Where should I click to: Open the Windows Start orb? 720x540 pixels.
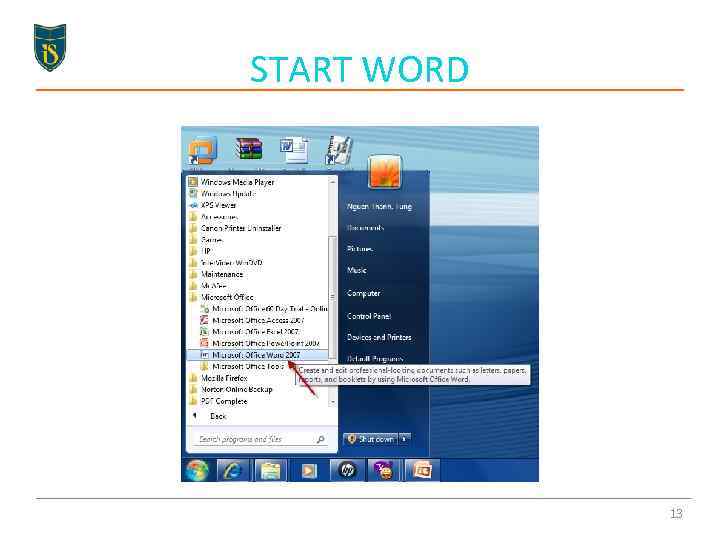(197, 470)
